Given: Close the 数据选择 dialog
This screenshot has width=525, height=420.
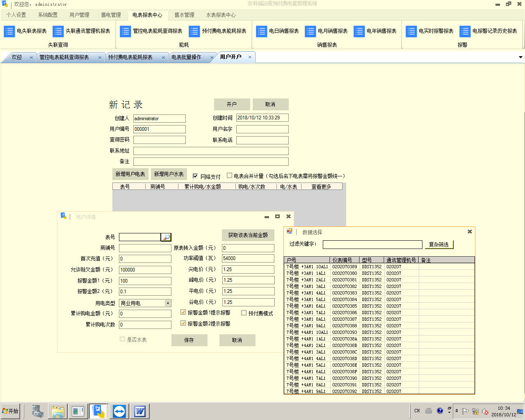Looking at the screenshot, I should 470,232.
